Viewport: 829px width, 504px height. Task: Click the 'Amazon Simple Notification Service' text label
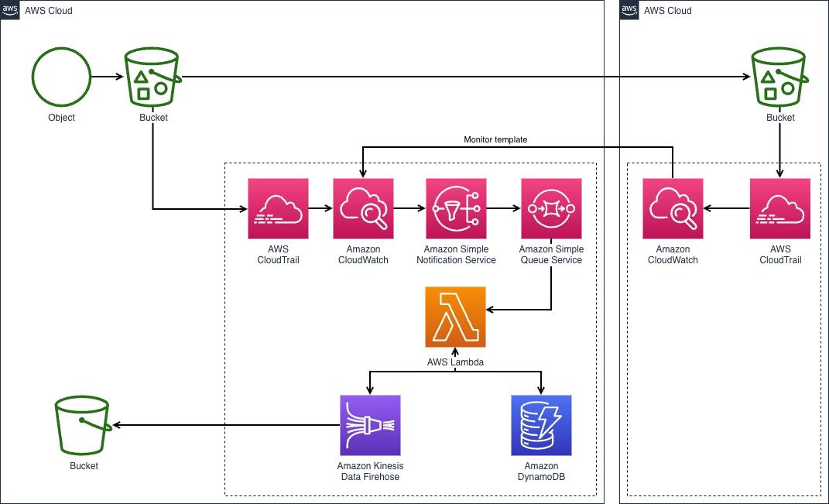456,255
